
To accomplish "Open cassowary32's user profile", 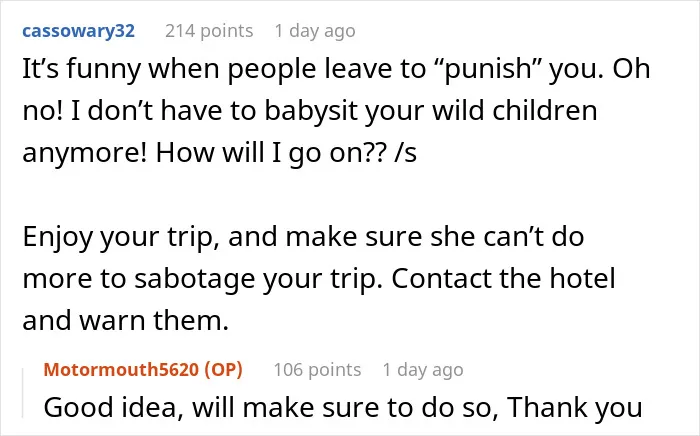I will point(78,31).
